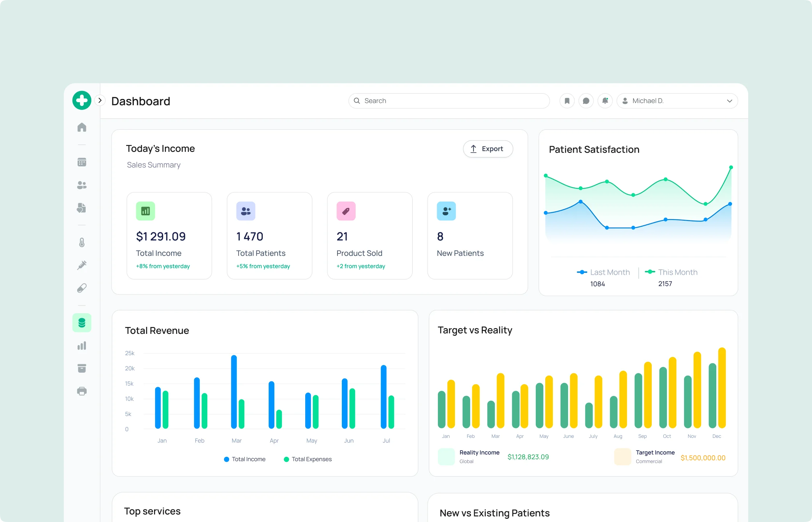Screen dimensions: 812x522
Task: Click the Target vs Reality heading
Action: 475,330
